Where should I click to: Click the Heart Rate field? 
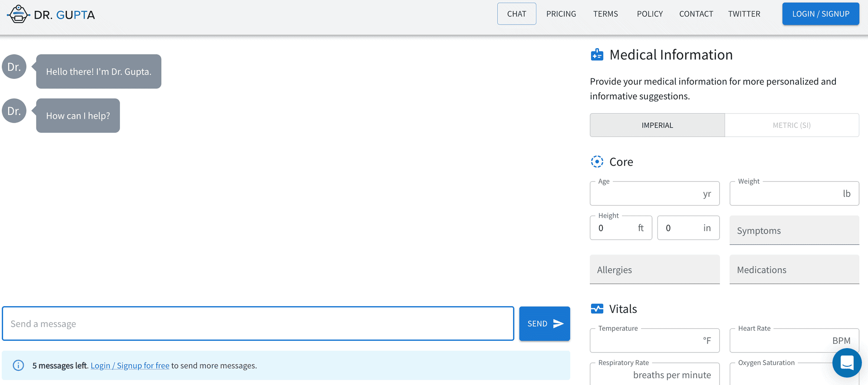pos(794,340)
